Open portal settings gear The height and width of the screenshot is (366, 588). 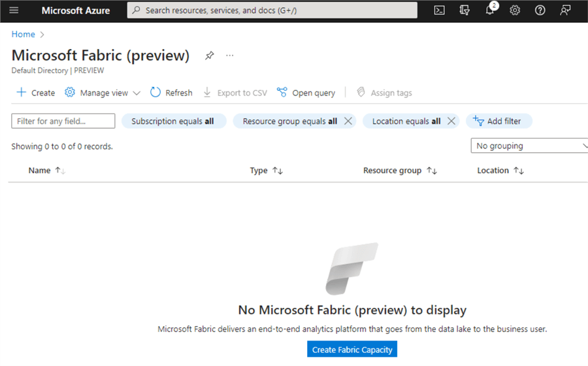[x=515, y=10]
